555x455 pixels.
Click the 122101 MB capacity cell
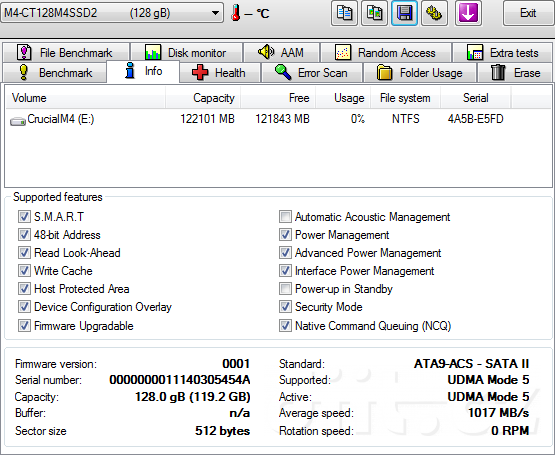pos(207,119)
